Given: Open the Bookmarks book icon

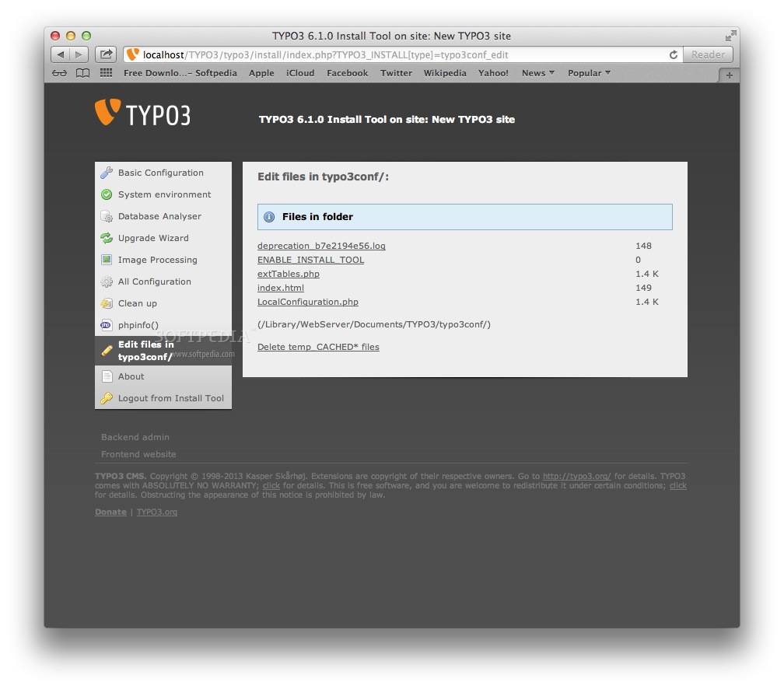Looking at the screenshot, I should click(82, 73).
